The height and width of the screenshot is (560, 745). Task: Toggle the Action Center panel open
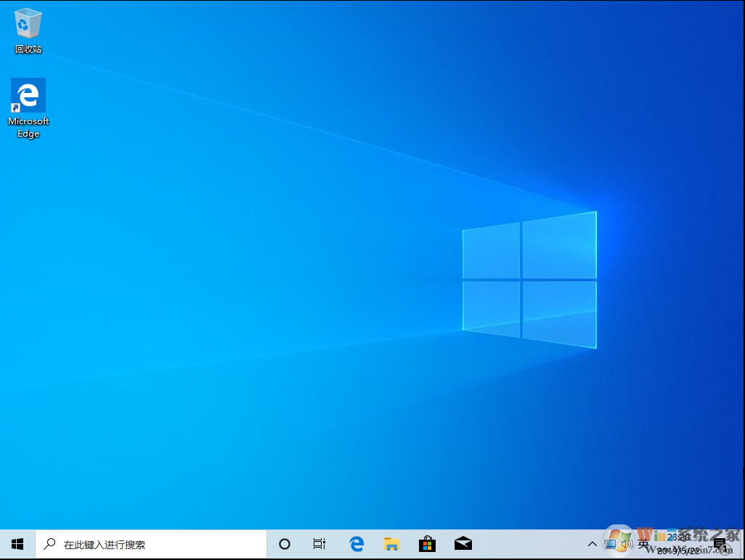[x=720, y=543]
